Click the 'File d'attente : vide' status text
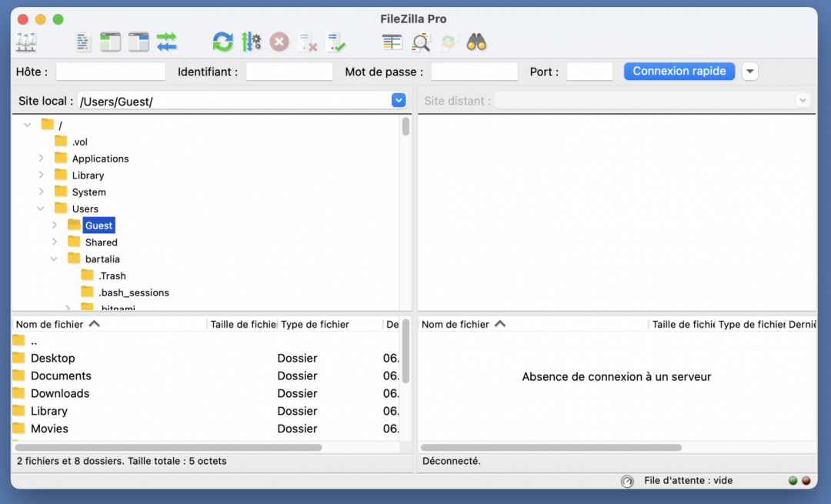Viewport: 831px width, 504px height. 688,481
